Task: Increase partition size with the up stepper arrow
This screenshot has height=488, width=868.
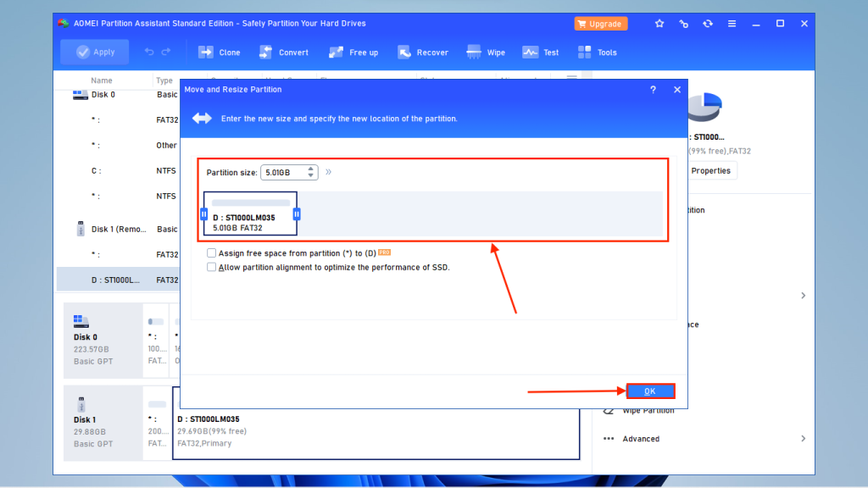Action: click(309, 169)
